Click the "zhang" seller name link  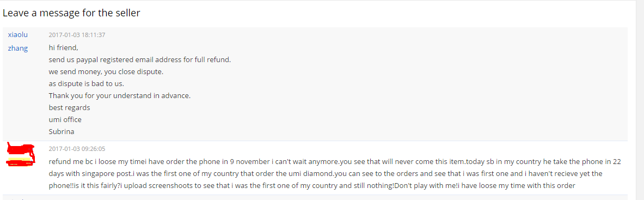click(17, 48)
